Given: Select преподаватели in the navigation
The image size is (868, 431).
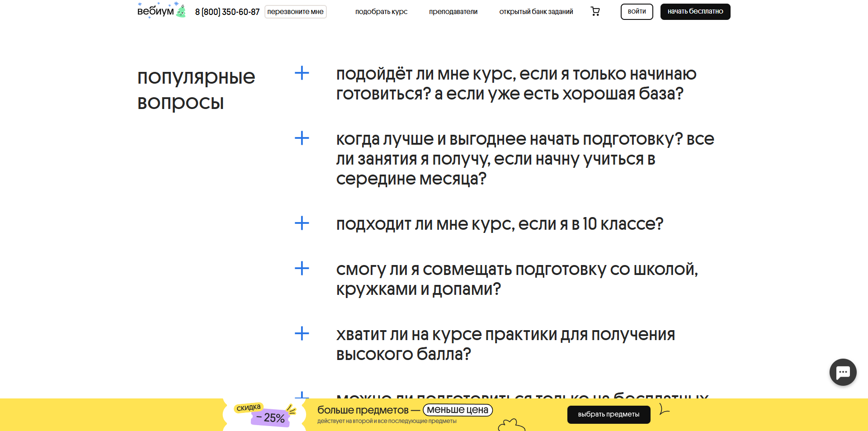Looking at the screenshot, I should pyautogui.click(x=453, y=11).
